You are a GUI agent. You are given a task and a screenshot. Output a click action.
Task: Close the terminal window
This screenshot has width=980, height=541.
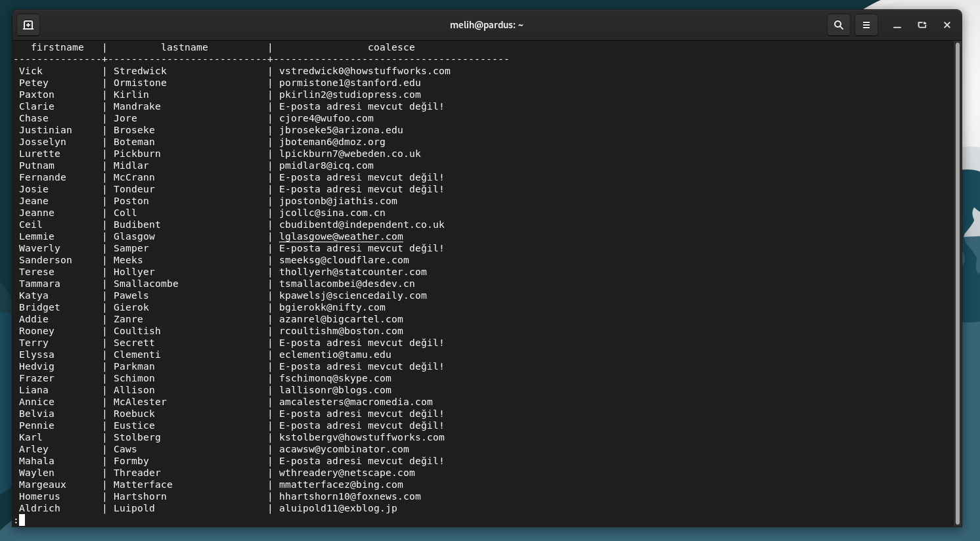pyautogui.click(x=947, y=25)
